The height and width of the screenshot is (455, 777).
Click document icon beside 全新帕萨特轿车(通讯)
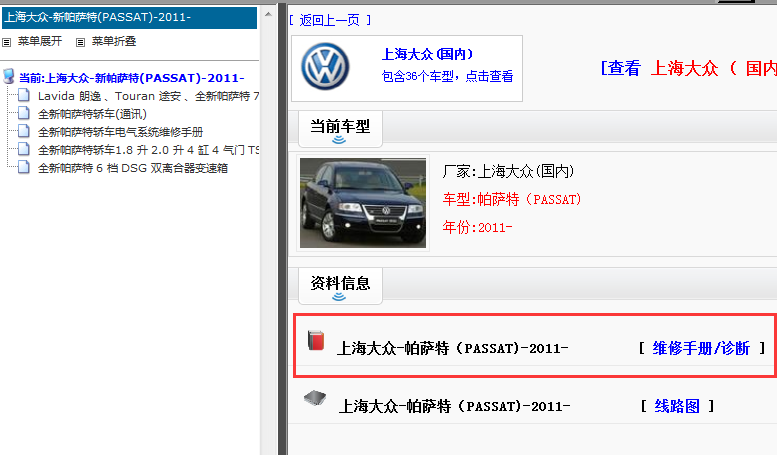tap(24, 113)
